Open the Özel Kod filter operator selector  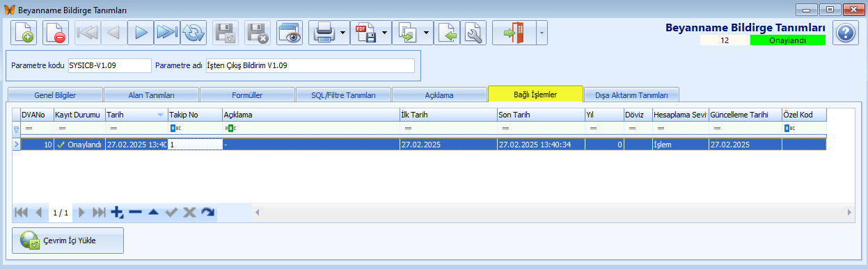789,129
